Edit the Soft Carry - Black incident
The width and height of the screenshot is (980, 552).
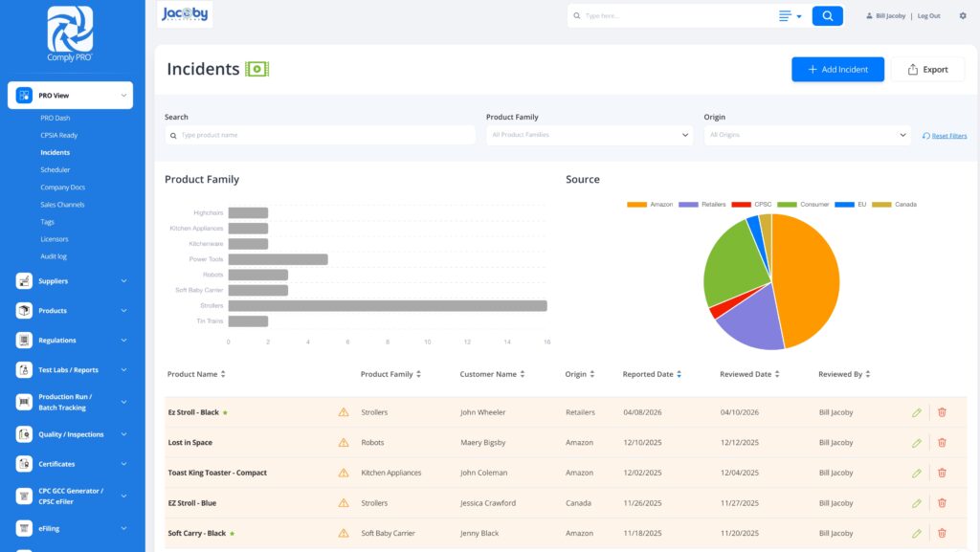[x=917, y=533]
